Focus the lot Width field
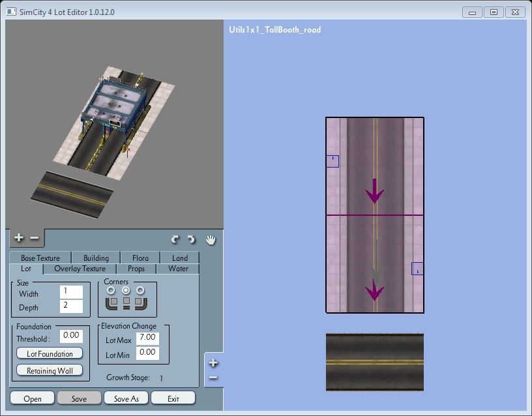The height and width of the screenshot is (416, 532). pyautogui.click(x=71, y=292)
